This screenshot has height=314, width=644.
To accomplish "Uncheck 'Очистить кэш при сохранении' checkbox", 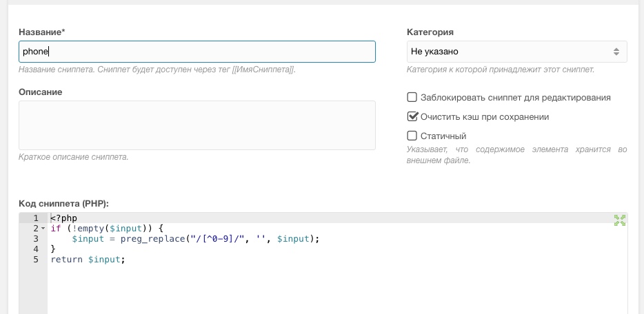I will tap(412, 116).
